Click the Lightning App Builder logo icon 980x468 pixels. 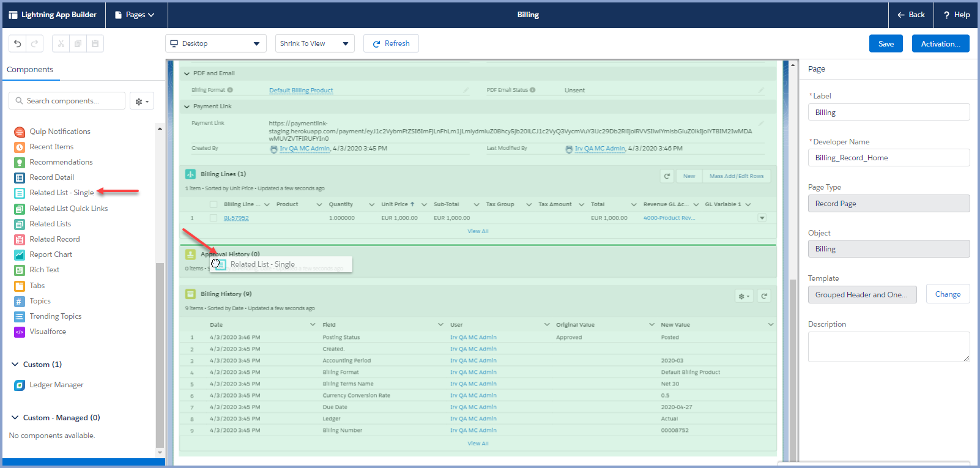pyautogui.click(x=13, y=15)
